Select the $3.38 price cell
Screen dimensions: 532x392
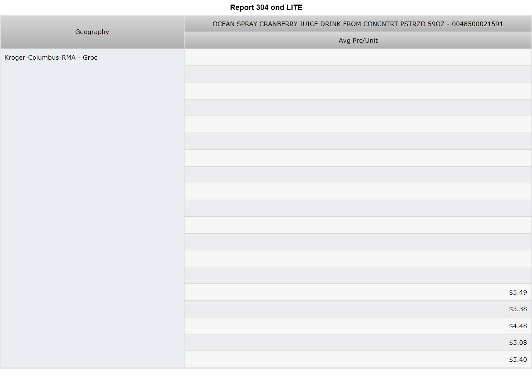[x=358, y=309]
